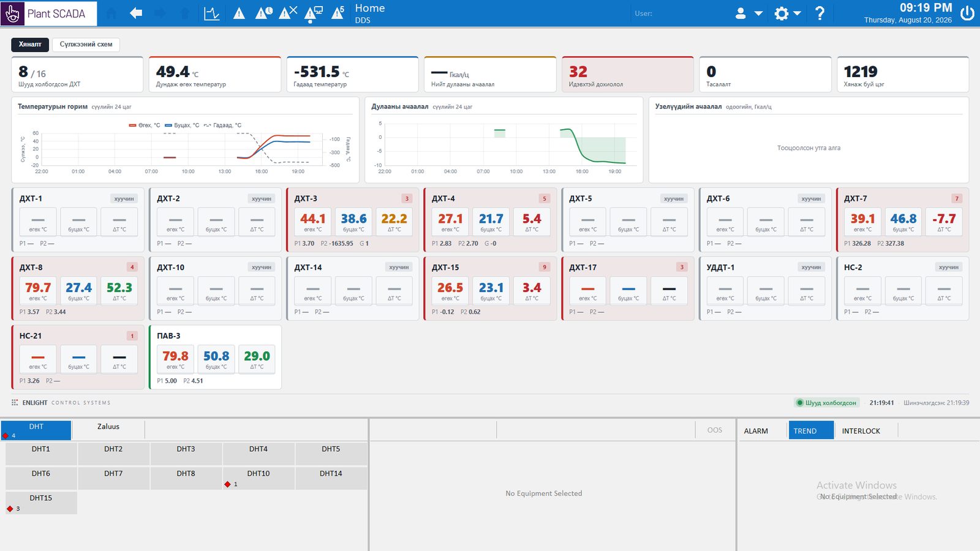
Task: Open the INTERLOCK tab
Action: (x=861, y=430)
